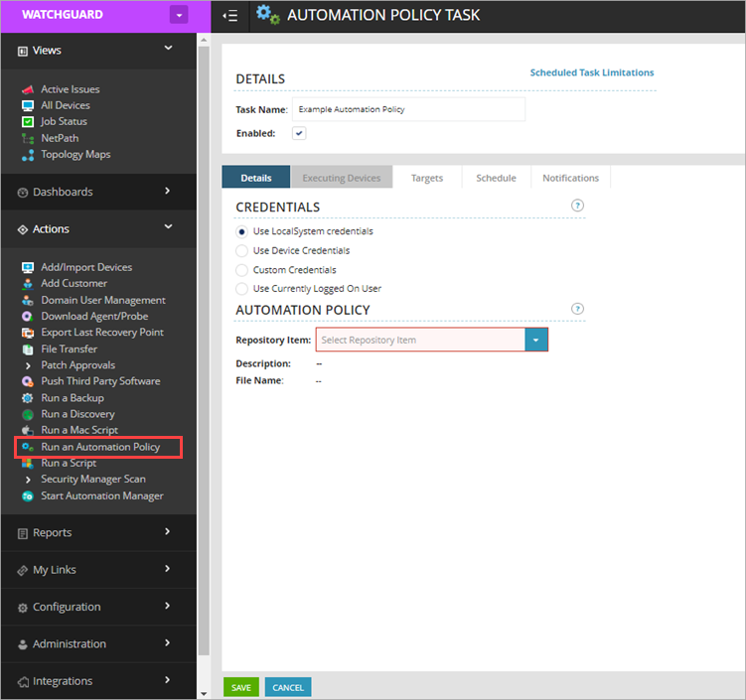Click the sidebar scroll up arrow

pyautogui.click(x=204, y=40)
